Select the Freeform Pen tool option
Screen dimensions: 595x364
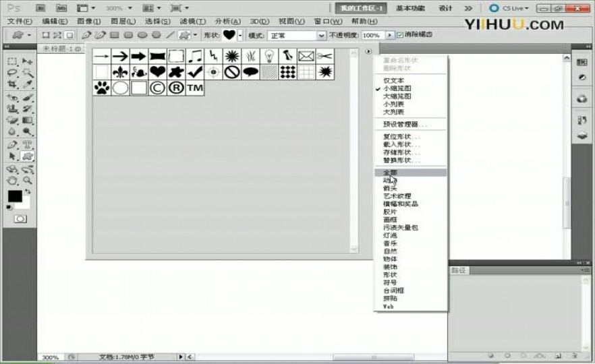[100, 35]
